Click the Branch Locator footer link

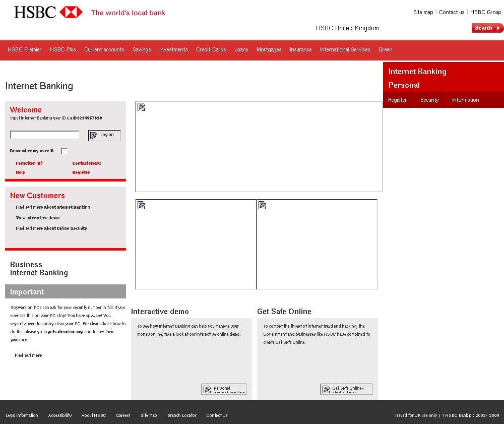pyautogui.click(x=182, y=415)
